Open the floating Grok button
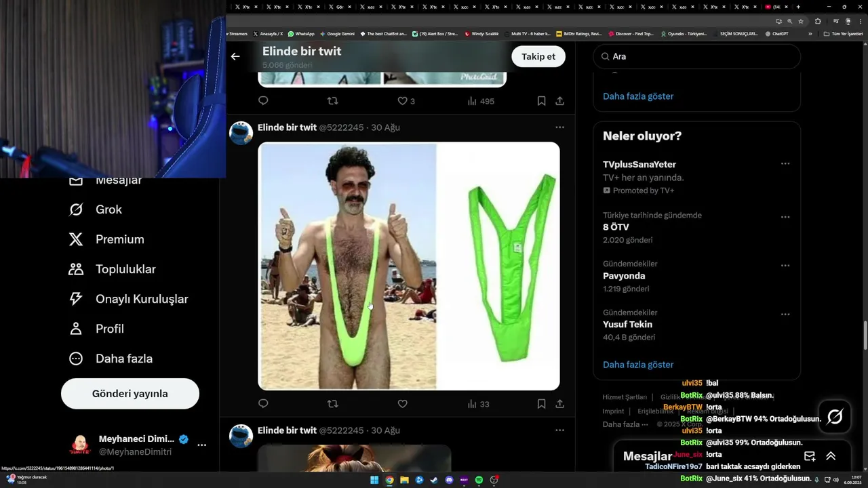 pyautogui.click(x=835, y=416)
